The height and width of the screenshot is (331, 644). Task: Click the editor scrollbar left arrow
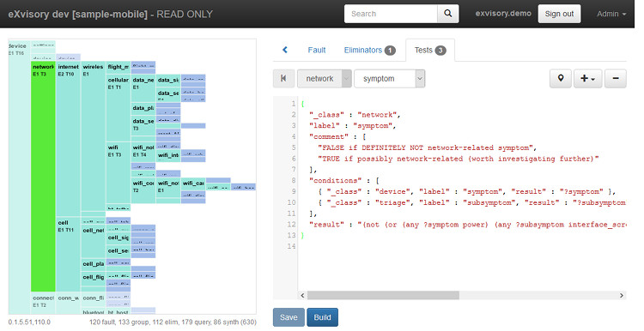(x=303, y=295)
